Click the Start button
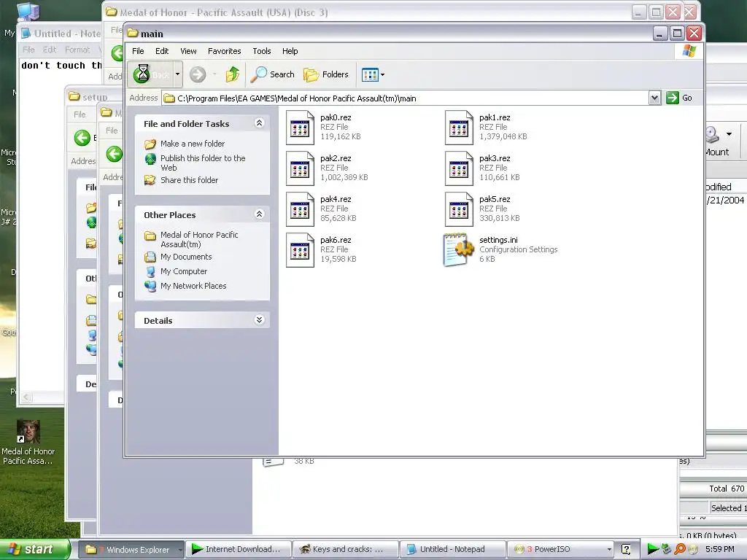747x560 pixels. 35,549
